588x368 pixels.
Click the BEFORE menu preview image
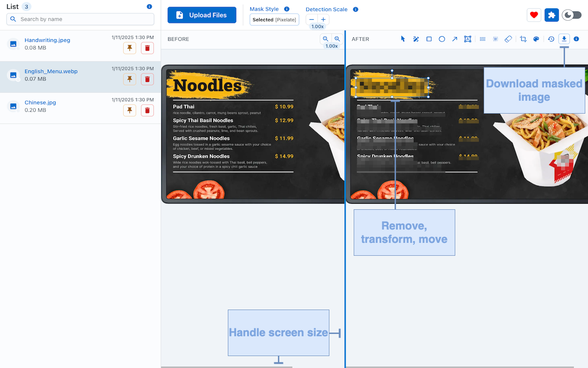pos(253,134)
